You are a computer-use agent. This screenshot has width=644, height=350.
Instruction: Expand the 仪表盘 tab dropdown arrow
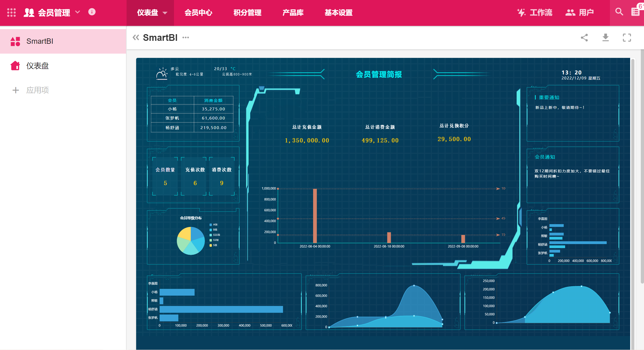pyautogui.click(x=165, y=13)
